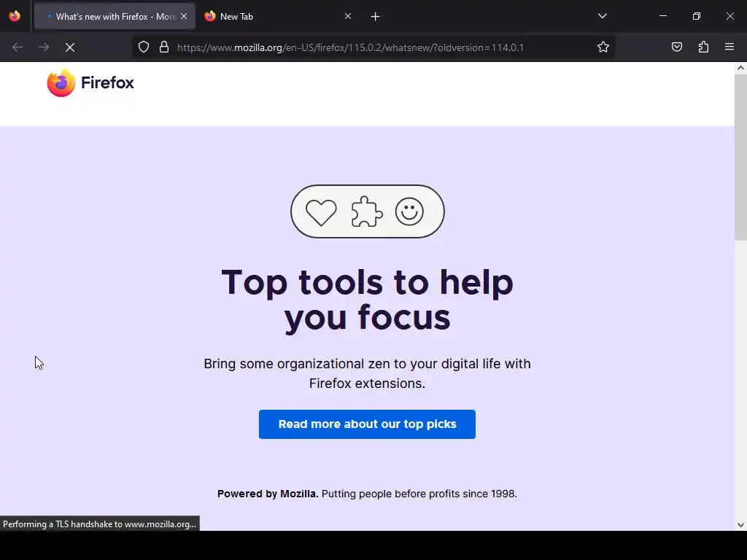Bookmark this page with the star
This screenshot has width=747, height=560.
(x=603, y=47)
